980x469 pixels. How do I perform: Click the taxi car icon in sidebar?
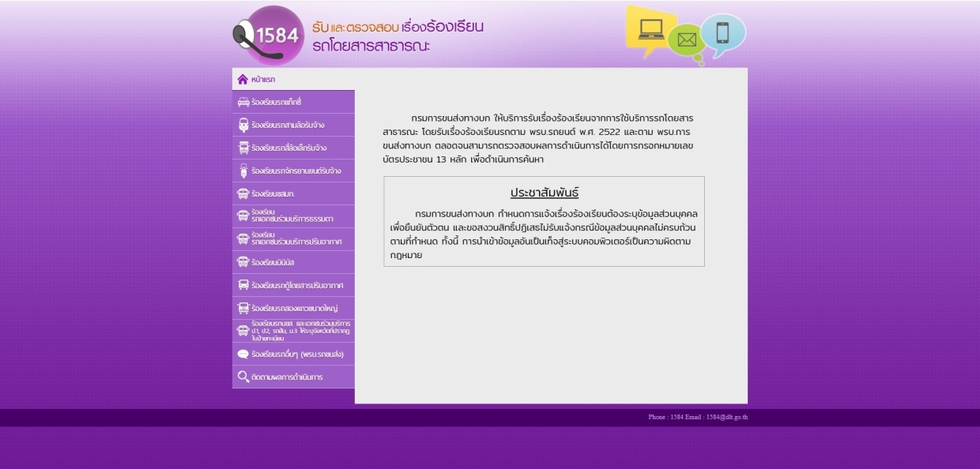point(243,102)
